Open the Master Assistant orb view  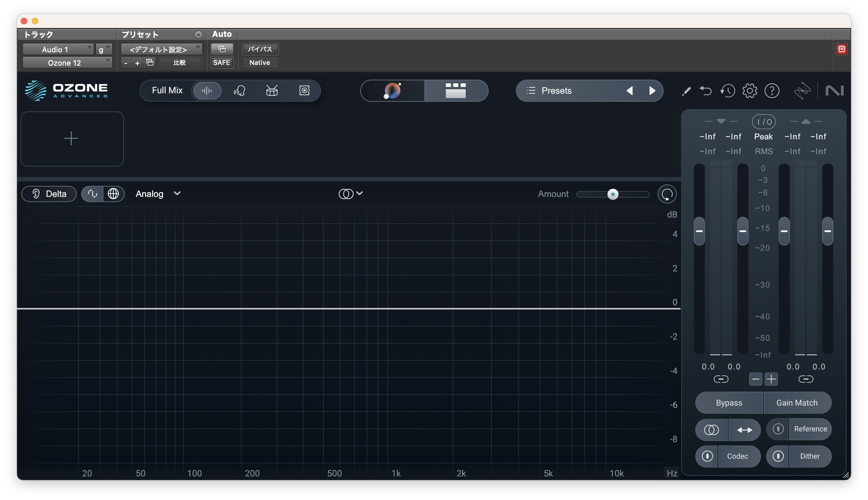[392, 91]
